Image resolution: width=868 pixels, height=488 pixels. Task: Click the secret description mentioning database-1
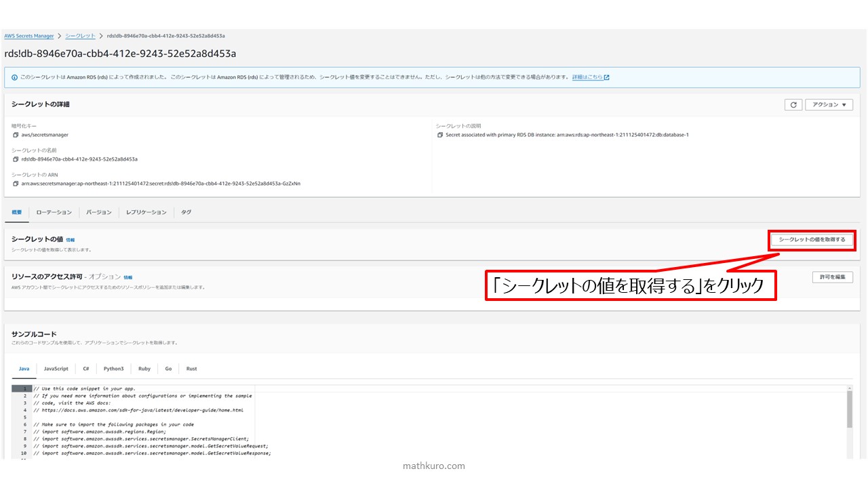pos(567,135)
